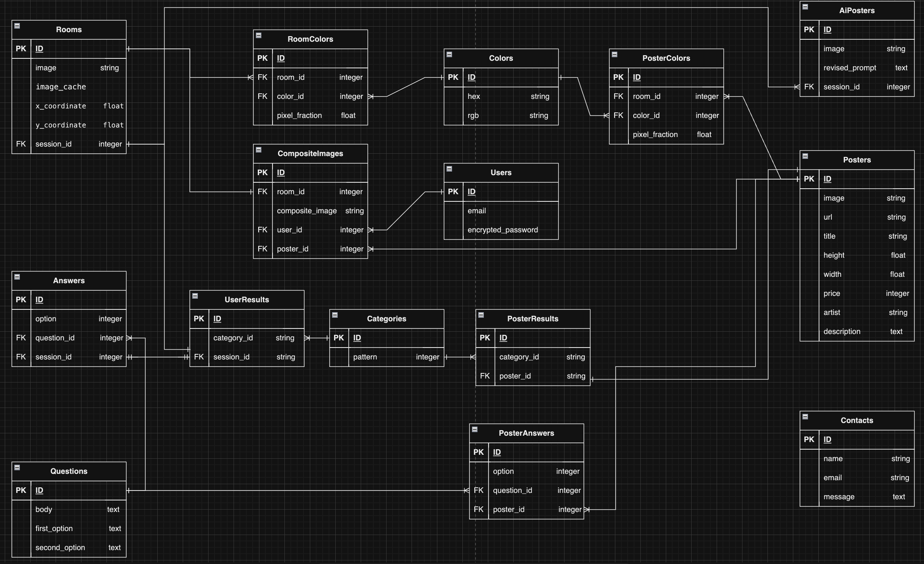Select pattern row in Categories
924x564 pixels.
pos(387,357)
